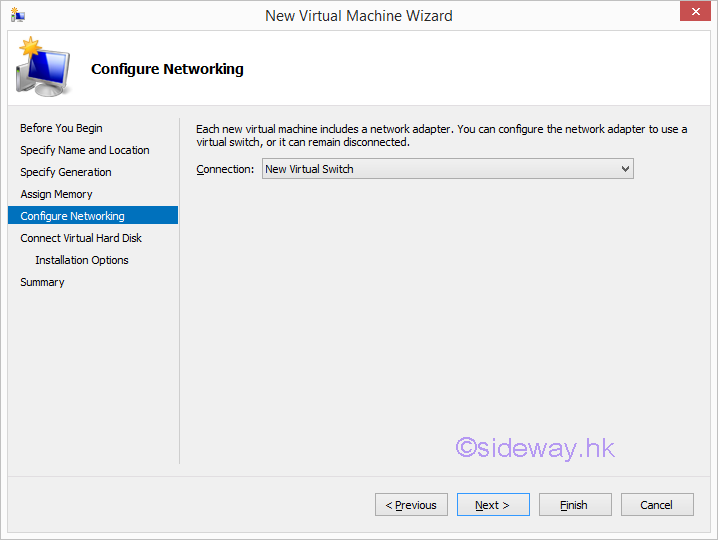The width and height of the screenshot is (718, 540).
Task: Open the Installation Options sub-step
Action: coord(82,260)
